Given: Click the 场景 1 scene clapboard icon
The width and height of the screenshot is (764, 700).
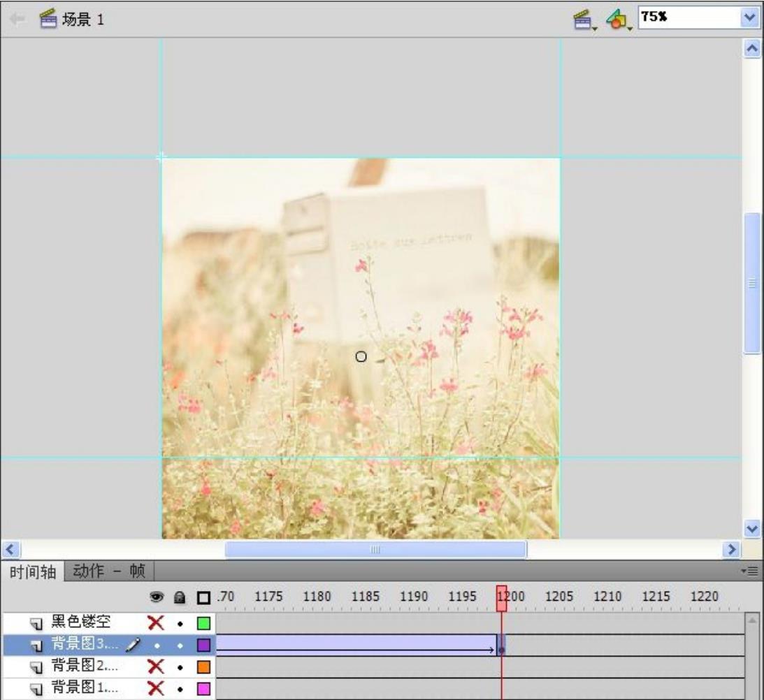Looking at the screenshot, I should click(48, 20).
